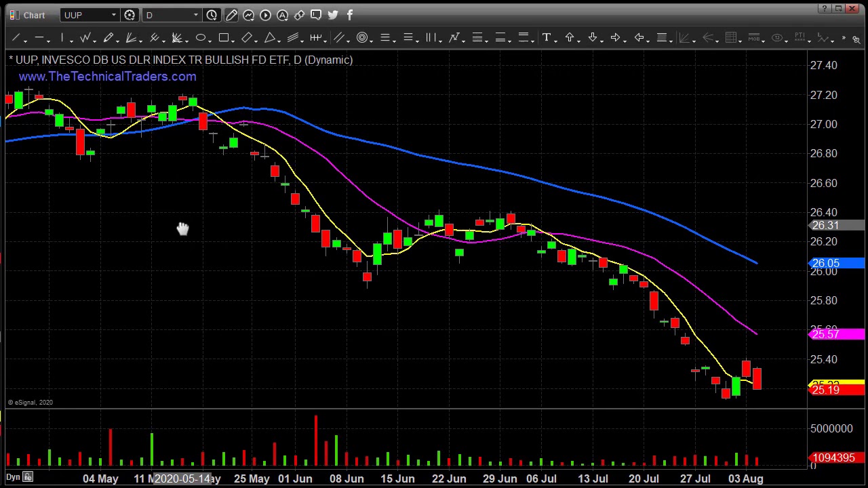
Task: Share chart via the Facebook icon
Action: [x=350, y=14]
